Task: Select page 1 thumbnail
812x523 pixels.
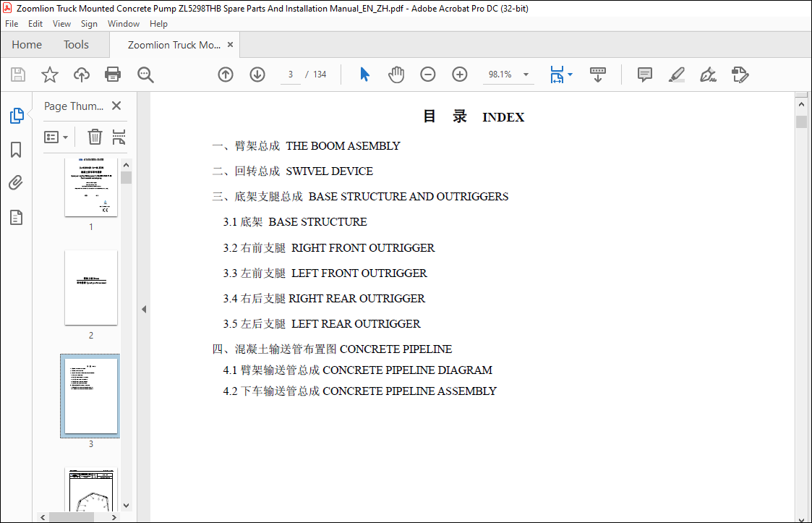Action: pyautogui.click(x=91, y=187)
